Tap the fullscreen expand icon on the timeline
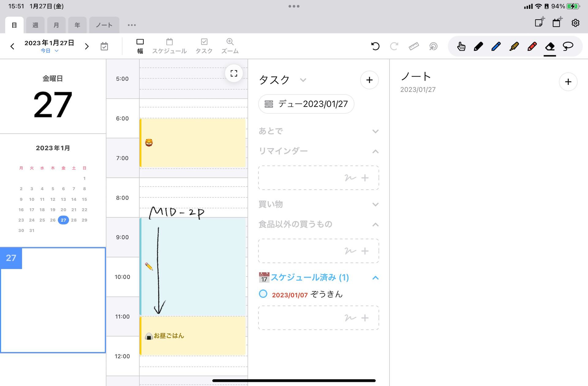Viewport: 588px width, 386px height. [234, 73]
